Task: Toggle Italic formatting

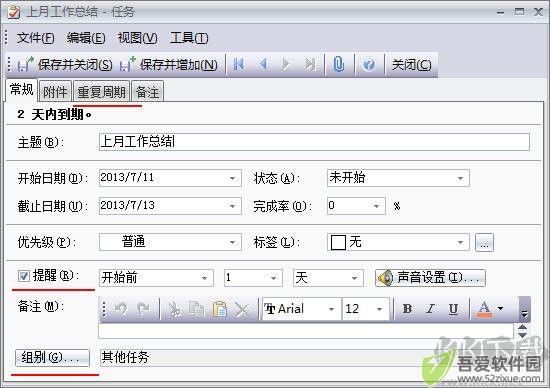Action: (430, 309)
